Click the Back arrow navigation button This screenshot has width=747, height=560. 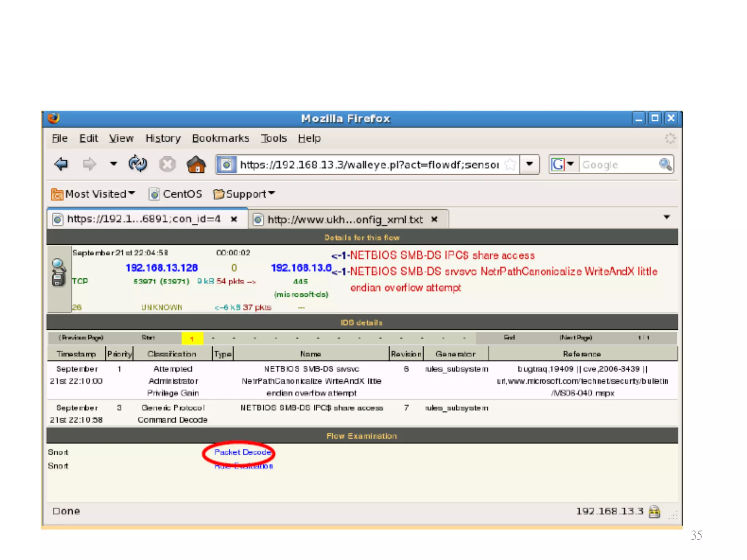pyautogui.click(x=61, y=164)
